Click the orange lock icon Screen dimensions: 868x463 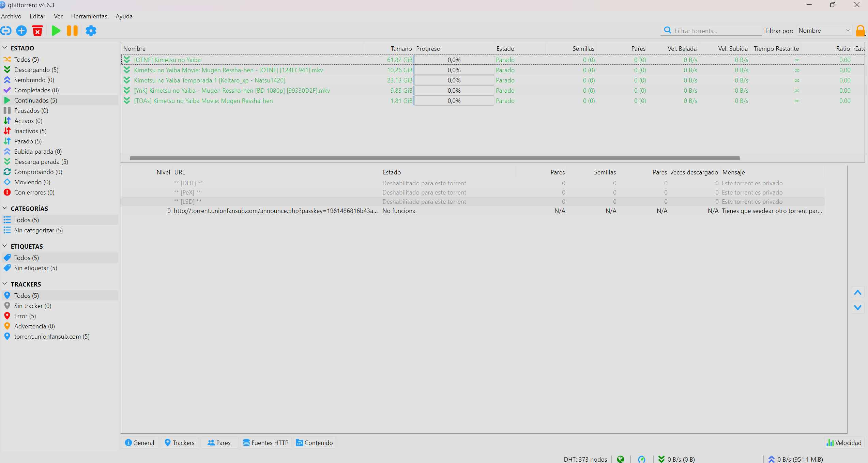(x=861, y=31)
